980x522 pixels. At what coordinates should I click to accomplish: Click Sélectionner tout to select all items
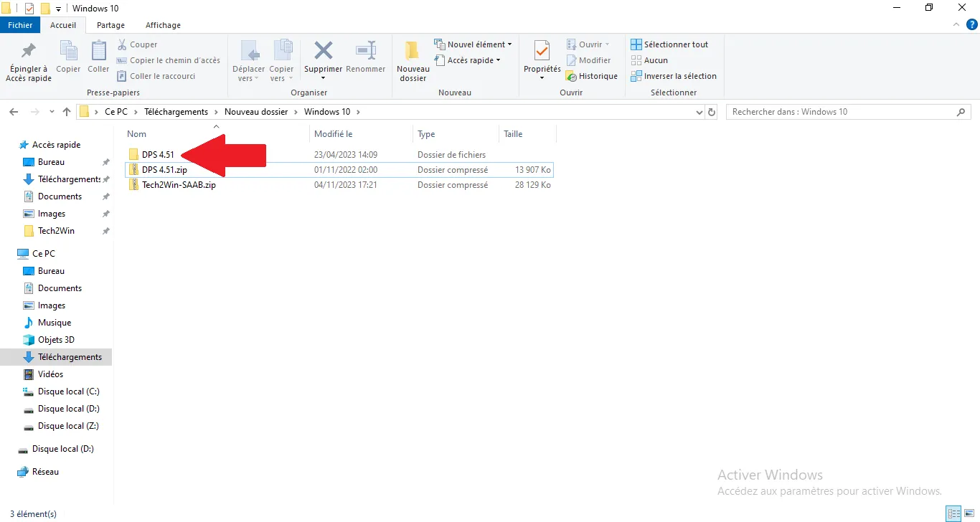[670, 44]
